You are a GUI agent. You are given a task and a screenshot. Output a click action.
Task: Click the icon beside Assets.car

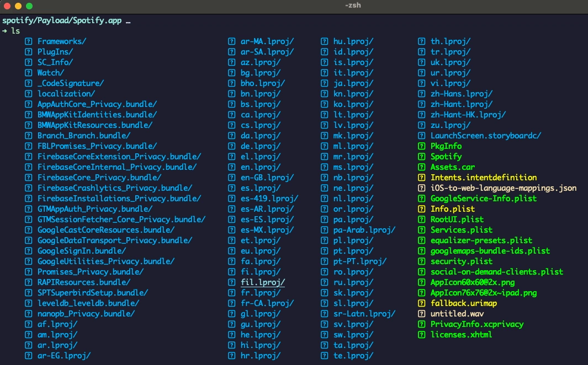421,167
